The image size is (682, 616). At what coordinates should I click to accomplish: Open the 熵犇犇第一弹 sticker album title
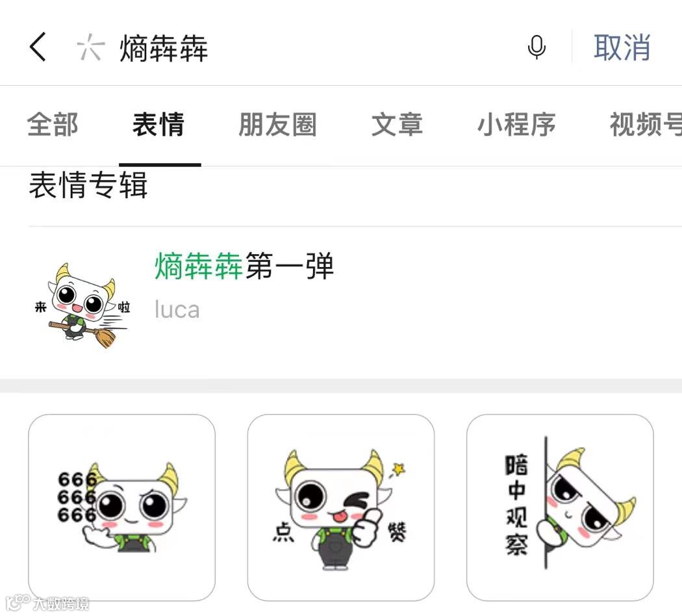(x=244, y=266)
